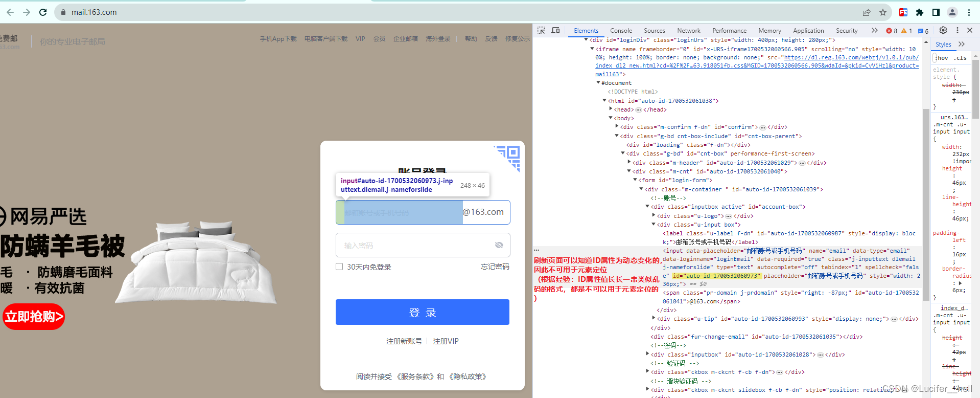Click the DevTools Elements vertical scrollbar

(925, 205)
